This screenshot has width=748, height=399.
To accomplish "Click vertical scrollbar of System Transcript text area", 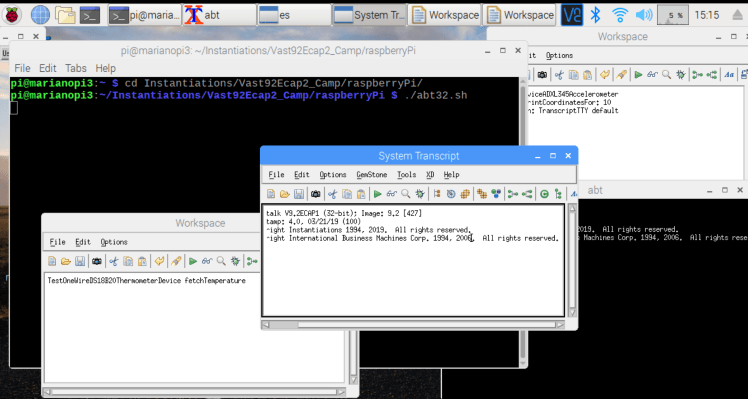I will pyautogui.click(x=573, y=260).
